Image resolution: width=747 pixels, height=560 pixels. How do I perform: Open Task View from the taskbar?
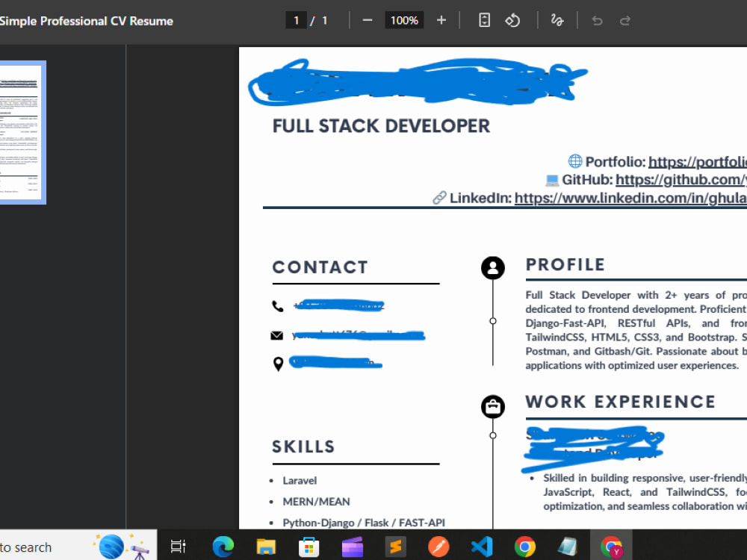tap(179, 547)
